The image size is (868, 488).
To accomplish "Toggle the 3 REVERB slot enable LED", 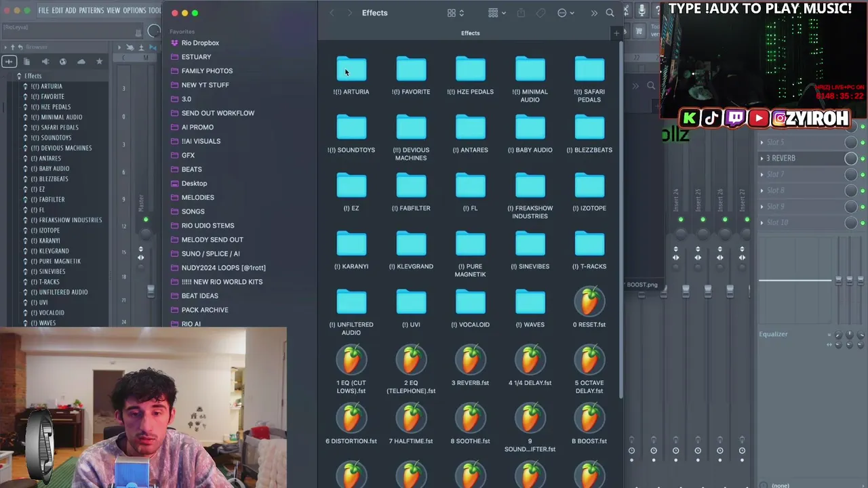I will pyautogui.click(x=863, y=158).
